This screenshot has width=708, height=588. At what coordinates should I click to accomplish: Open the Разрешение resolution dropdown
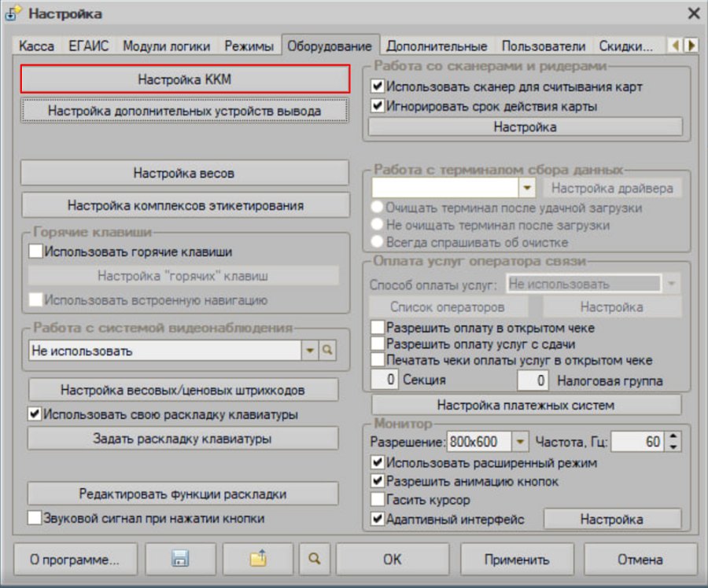520,441
